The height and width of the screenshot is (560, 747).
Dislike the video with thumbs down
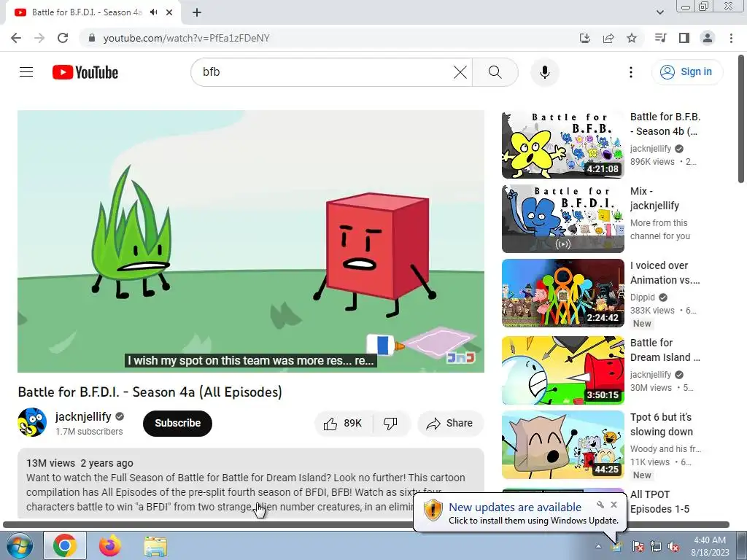click(x=391, y=423)
